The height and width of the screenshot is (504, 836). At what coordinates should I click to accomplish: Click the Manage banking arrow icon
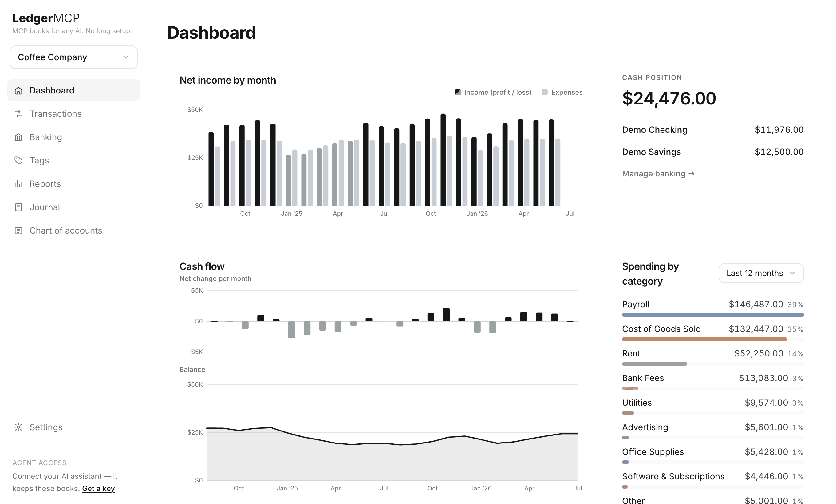click(x=692, y=174)
